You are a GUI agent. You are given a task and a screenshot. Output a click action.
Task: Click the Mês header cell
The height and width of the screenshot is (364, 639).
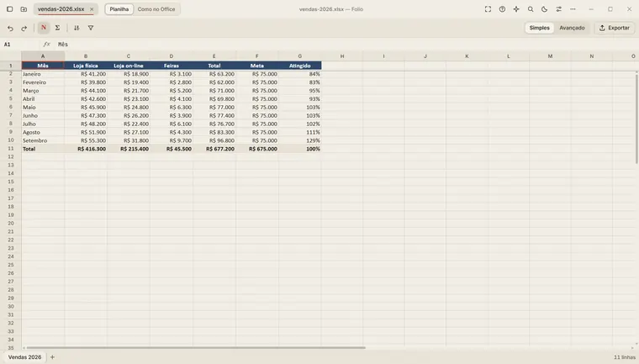43,66
